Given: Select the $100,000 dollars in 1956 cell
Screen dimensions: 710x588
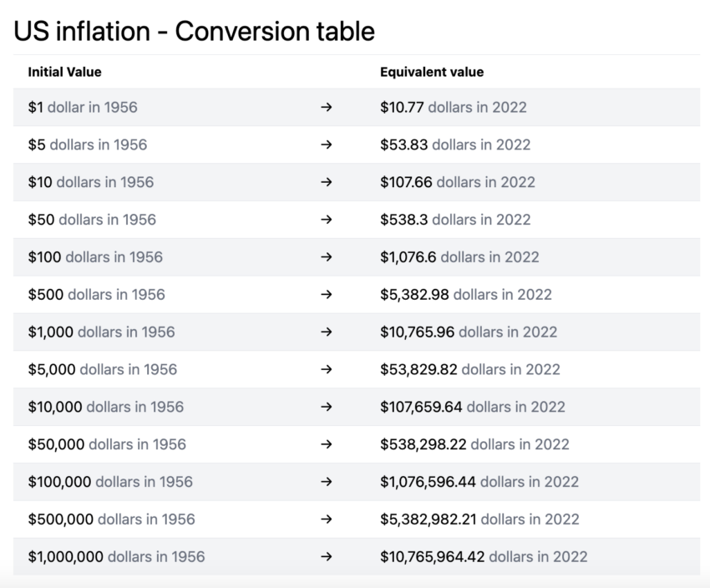Looking at the screenshot, I should click(110, 482).
